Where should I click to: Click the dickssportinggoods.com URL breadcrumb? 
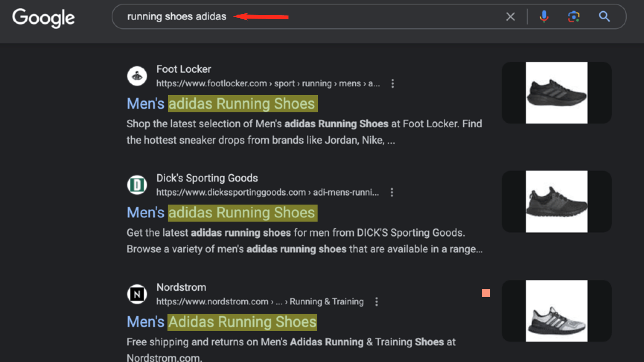tap(268, 192)
